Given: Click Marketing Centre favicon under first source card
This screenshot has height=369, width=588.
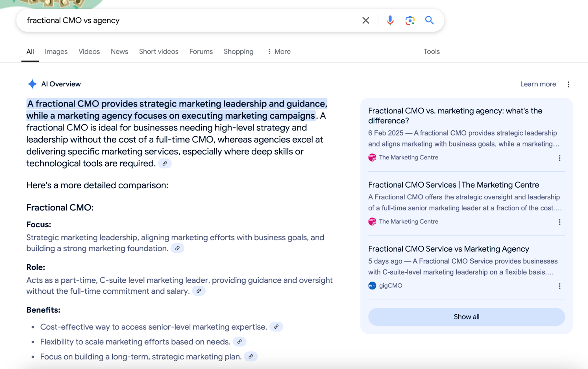Looking at the screenshot, I should pos(372,158).
